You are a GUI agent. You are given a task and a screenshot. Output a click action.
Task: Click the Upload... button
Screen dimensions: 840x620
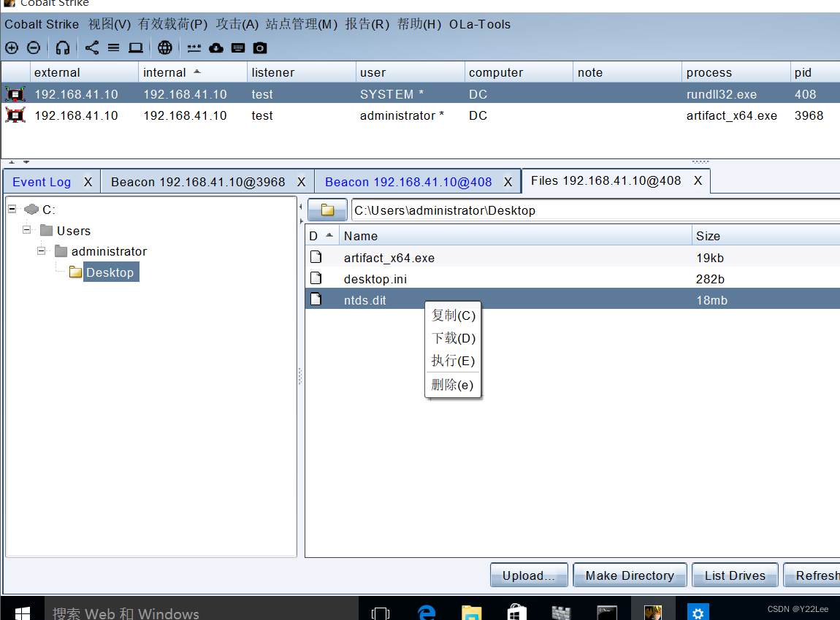click(529, 575)
